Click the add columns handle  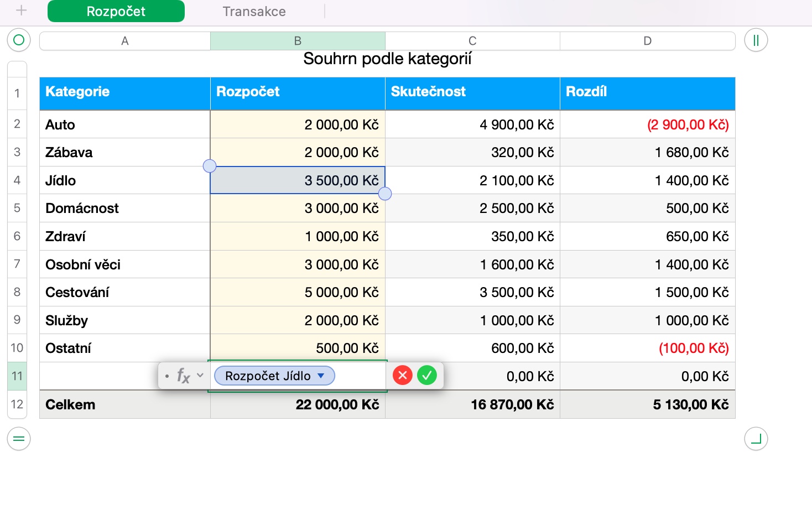pyautogui.click(x=756, y=40)
